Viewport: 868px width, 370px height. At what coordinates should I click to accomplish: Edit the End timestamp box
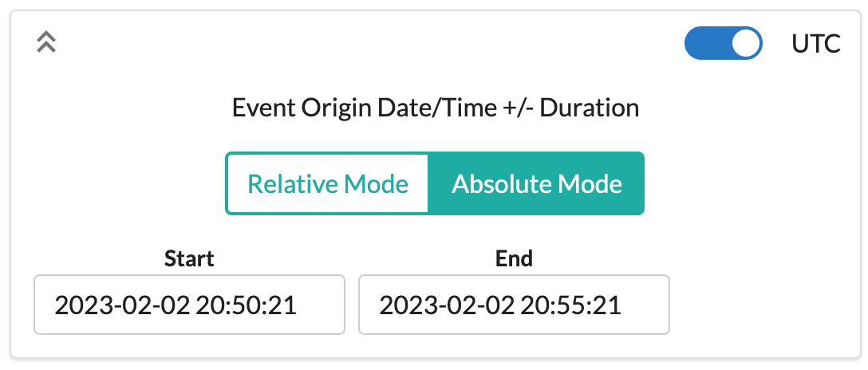click(x=514, y=305)
